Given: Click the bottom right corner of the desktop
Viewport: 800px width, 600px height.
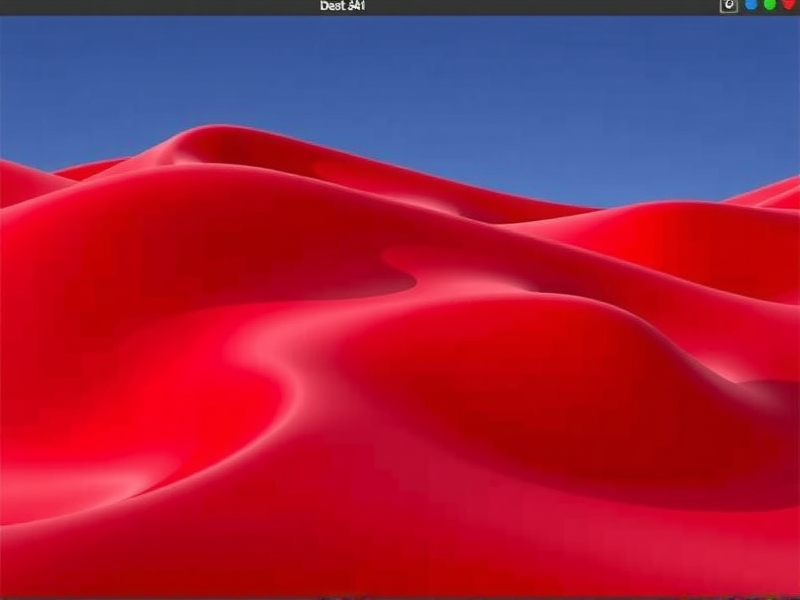Looking at the screenshot, I should click(780, 580).
